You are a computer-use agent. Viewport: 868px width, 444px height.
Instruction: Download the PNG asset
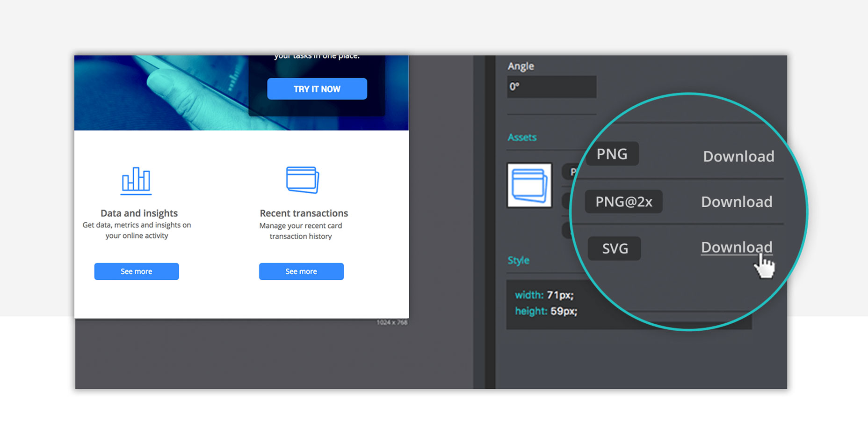pos(738,156)
